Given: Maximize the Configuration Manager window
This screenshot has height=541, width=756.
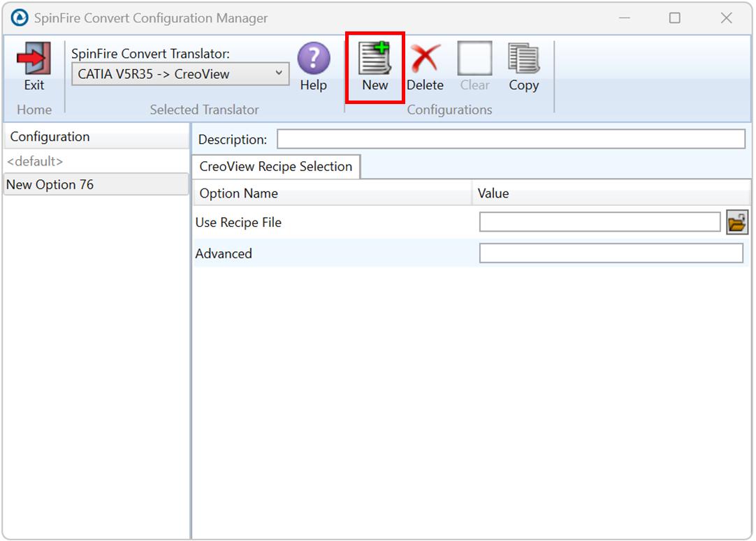Looking at the screenshot, I should coord(674,18).
